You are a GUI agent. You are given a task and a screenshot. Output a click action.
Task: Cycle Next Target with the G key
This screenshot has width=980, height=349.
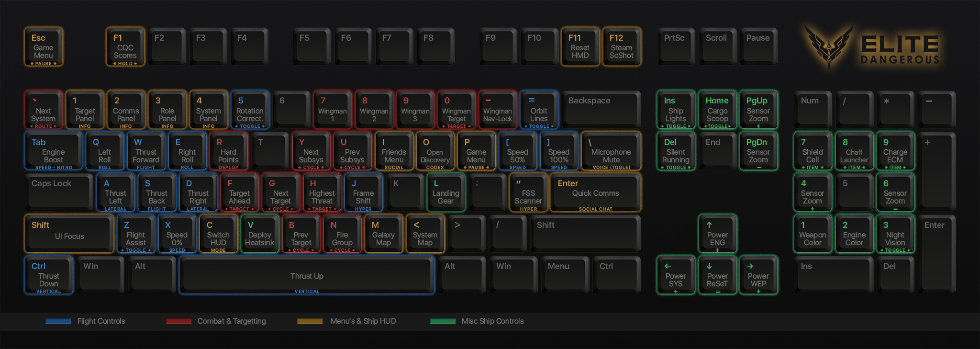[280, 192]
